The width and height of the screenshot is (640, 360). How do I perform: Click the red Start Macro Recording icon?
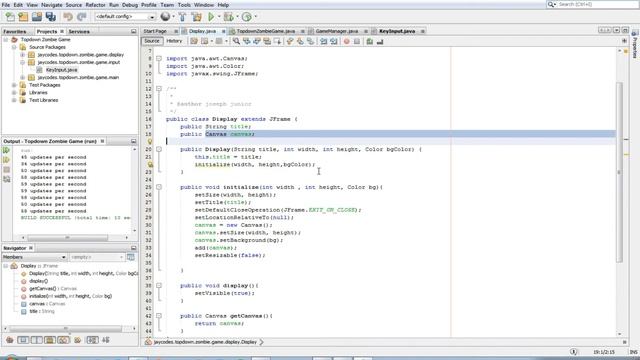(347, 41)
